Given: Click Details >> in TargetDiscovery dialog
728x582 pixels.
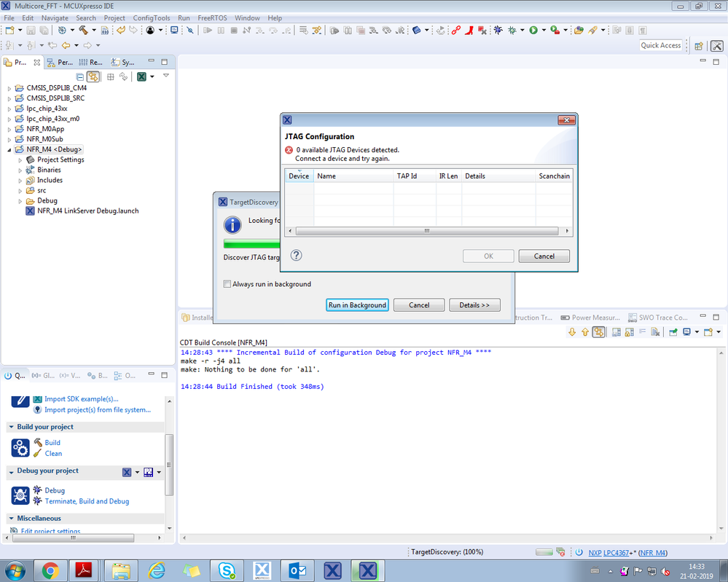Looking at the screenshot, I should coord(474,305).
